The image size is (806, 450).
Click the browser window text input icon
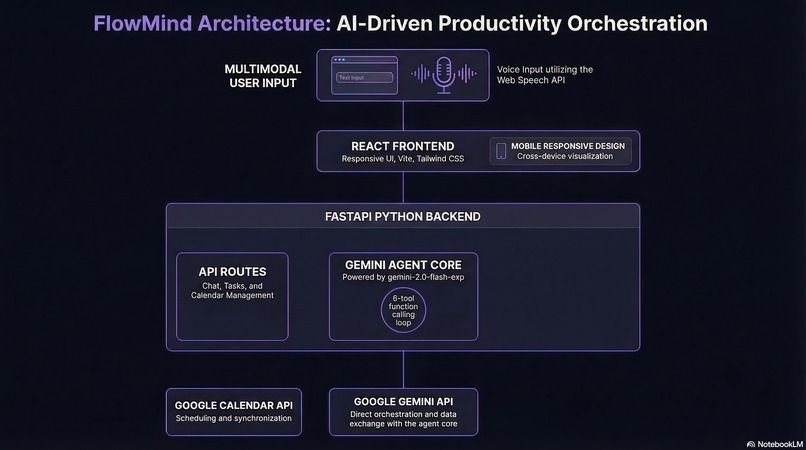(x=364, y=75)
